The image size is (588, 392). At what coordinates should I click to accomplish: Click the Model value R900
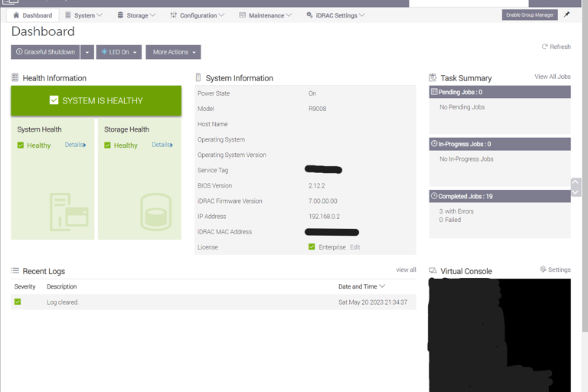pyautogui.click(x=317, y=109)
